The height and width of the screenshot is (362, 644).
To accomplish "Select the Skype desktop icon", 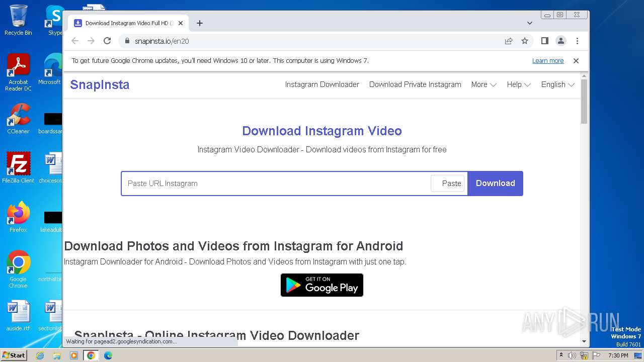I will tap(54, 20).
